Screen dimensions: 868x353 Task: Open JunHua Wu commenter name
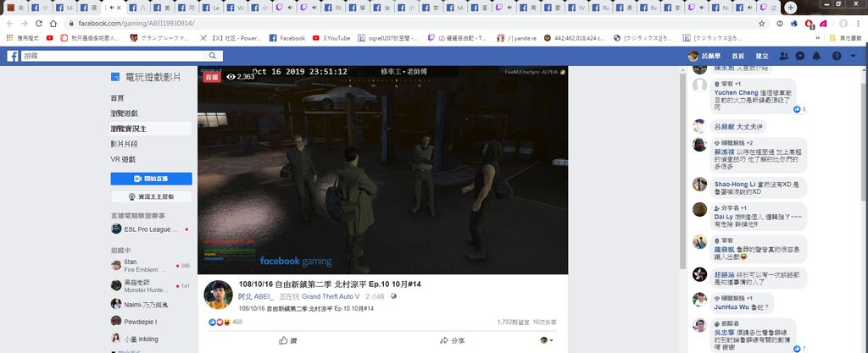[x=732, y=306]
